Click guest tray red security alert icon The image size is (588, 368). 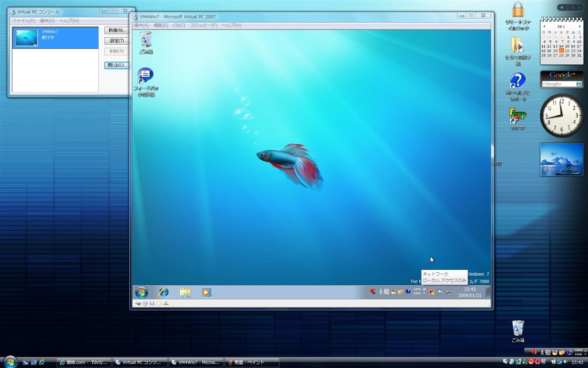[372, 291]
